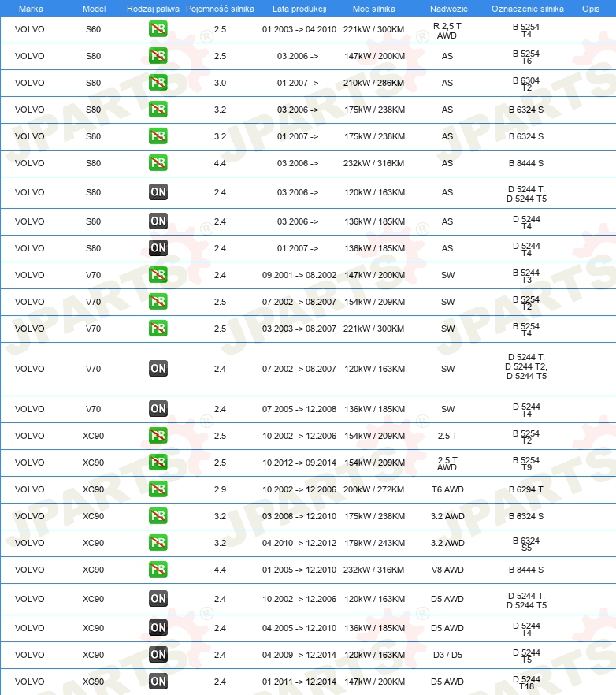This screenshot has width=616, height=695.
Task: Click the ON diesel icon for S80 120kW / 163KM
Action: pyautogui.click(x=158, y=192)
